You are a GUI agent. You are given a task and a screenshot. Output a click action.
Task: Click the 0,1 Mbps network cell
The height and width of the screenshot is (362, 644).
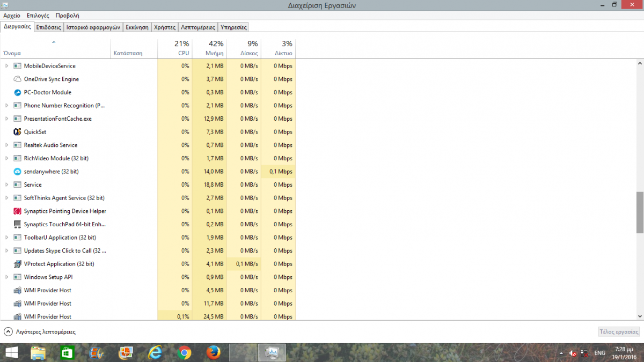(x=278, y=172)
